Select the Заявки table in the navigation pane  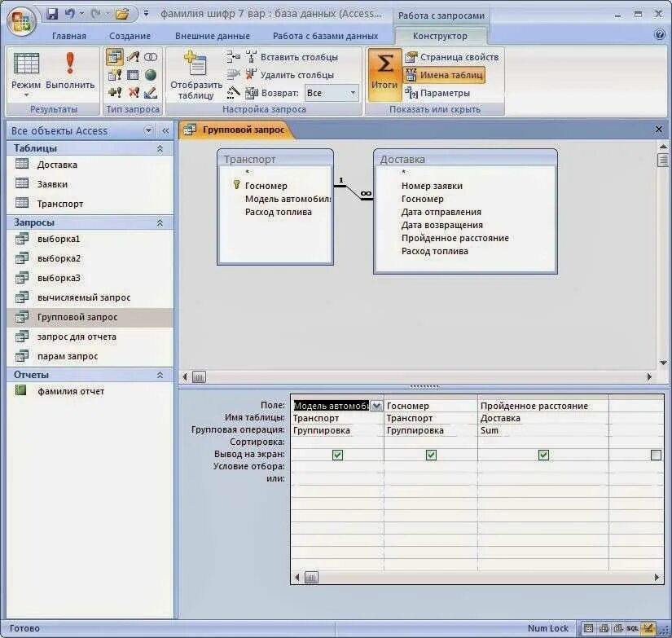90,184
